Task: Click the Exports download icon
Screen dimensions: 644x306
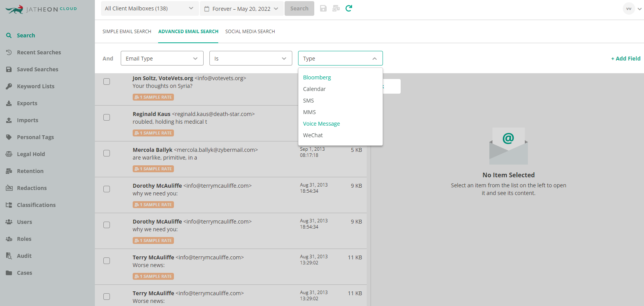Action: [9, 103]
